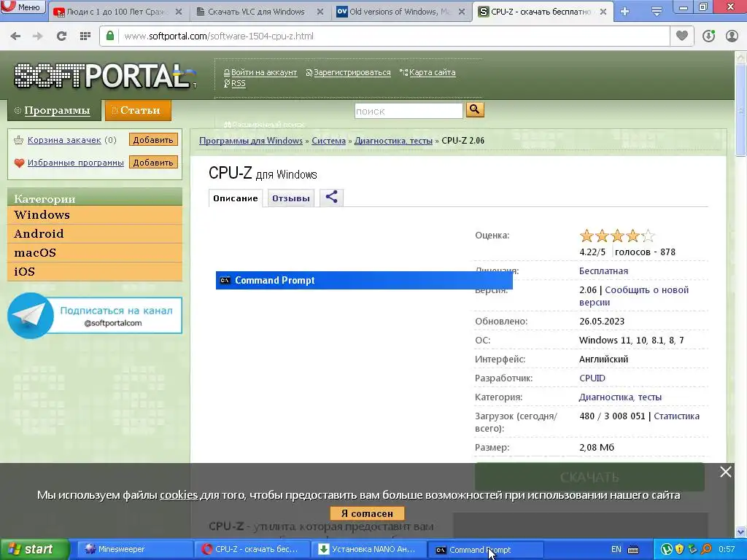Switch to the 'Скачать VLC для Windows' tab

point(256,12)
